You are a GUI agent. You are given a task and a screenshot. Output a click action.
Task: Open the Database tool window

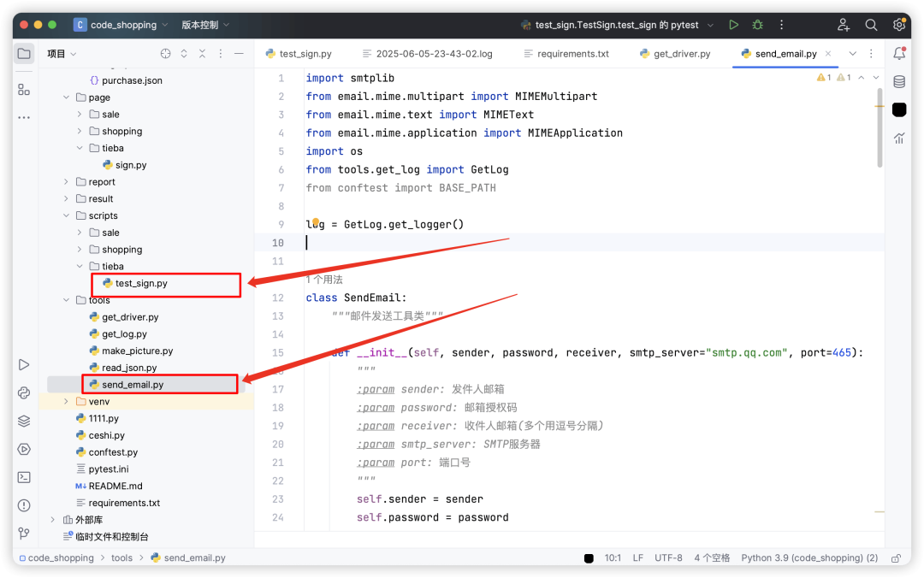tap(899, 82)
